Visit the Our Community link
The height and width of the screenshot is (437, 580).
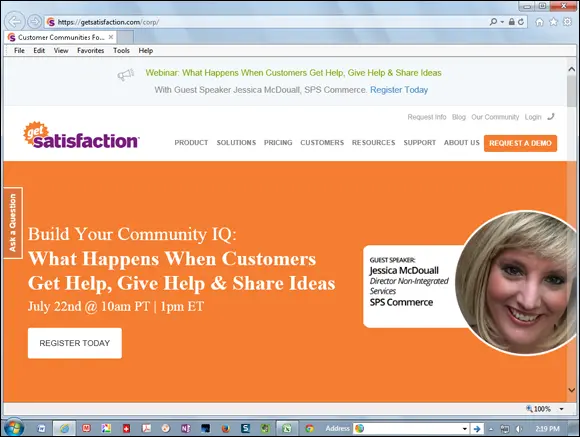tap(495, 117)
